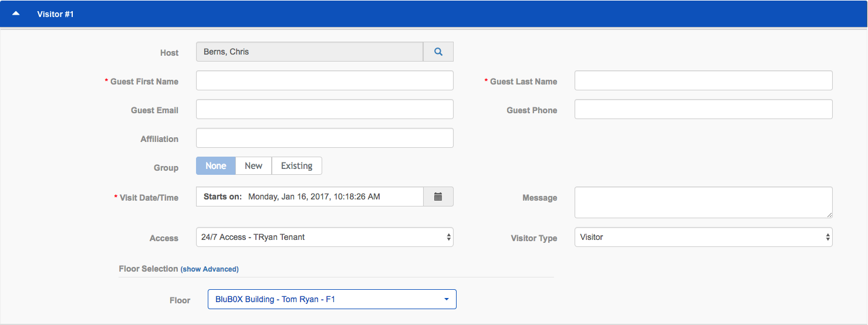868x325 pixels.
Task: Grab the Message box resize handle
Action: [829, 215]
